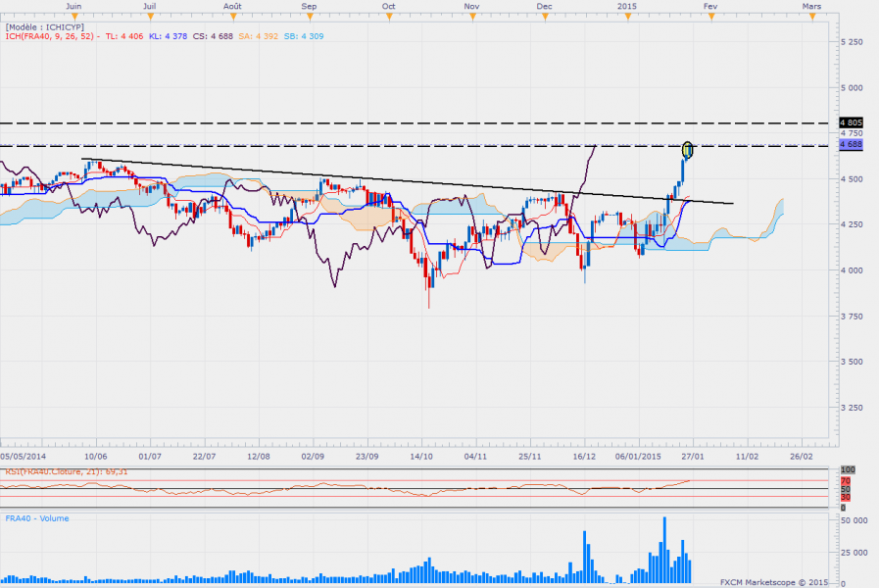Click the SA: 4 392 value

[x=258, y=36]
